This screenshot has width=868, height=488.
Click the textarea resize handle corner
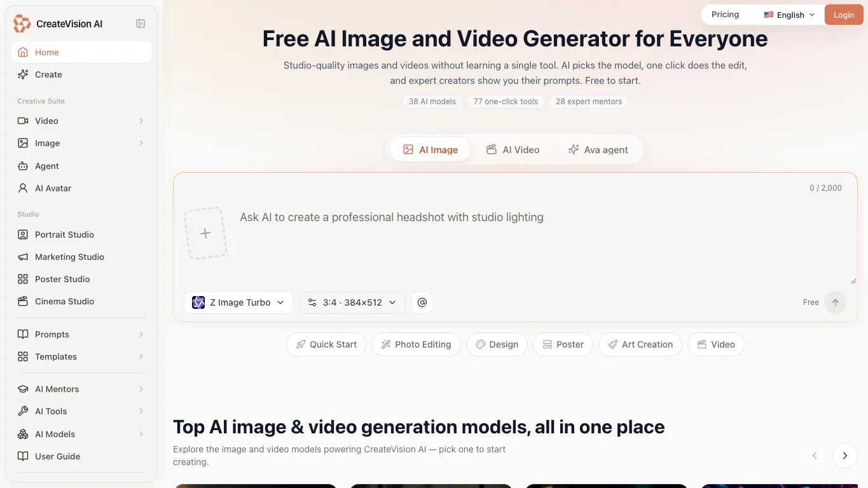tap(853, 280)
